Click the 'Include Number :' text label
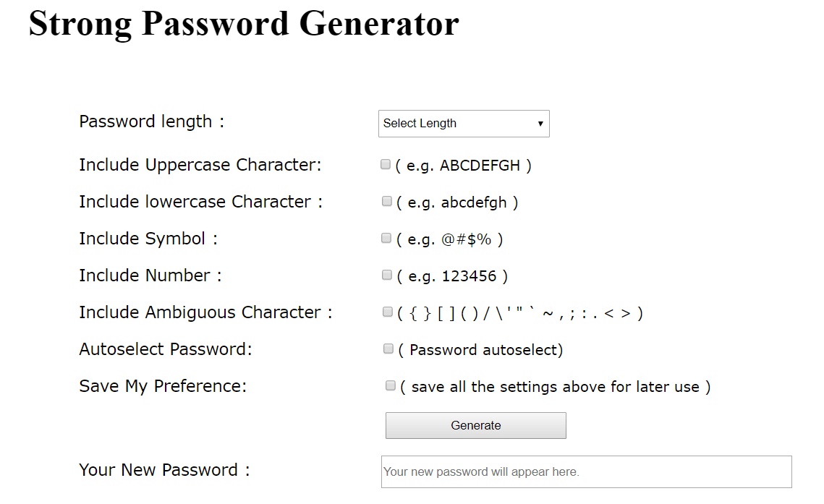 pyautogui.click(x=150, y=276)
